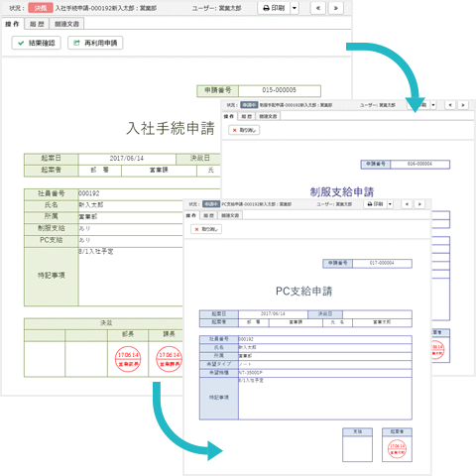Open the 履歴 tab in the PC支給申請 window
The height and width of the screenshot is (476, 476).
tap(208, 215)
